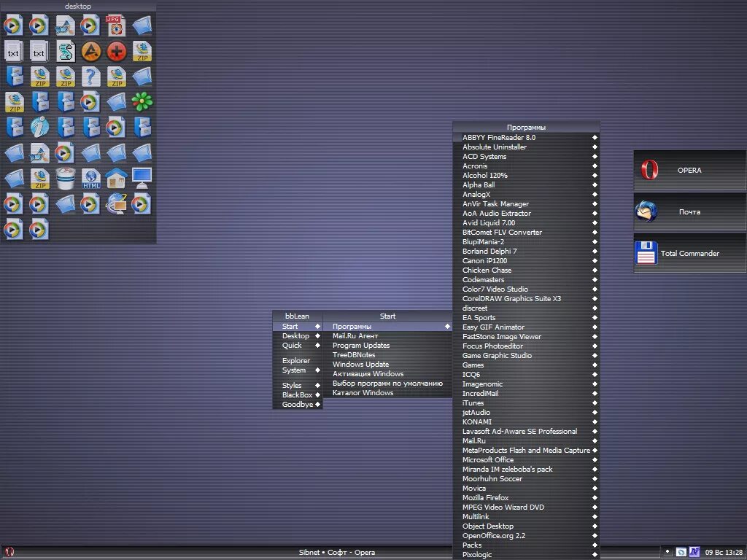Select Программы in the Start menu
747x560 pixels.
point(387,326)
